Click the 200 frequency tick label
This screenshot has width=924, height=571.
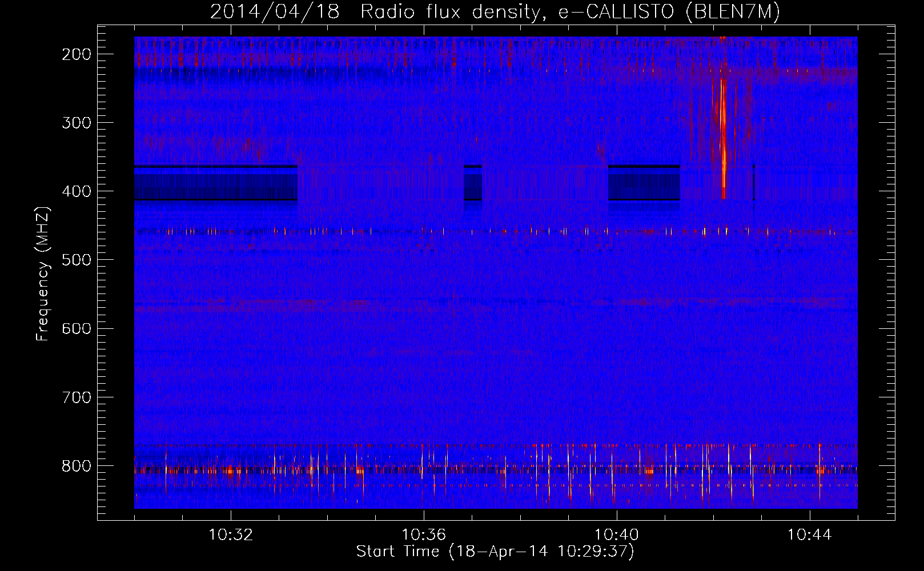(77, 54)
